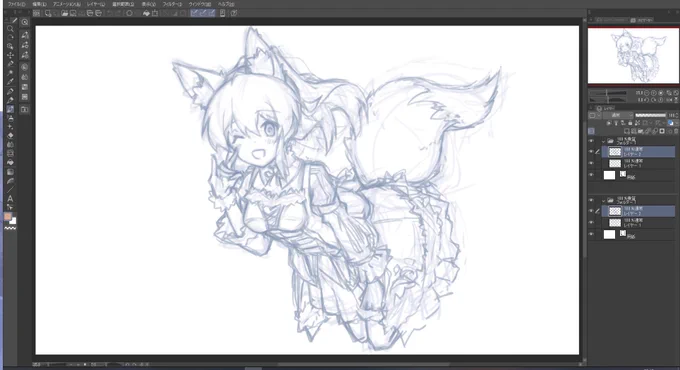Hide the upper folder in the layer list
680x370 pixels.
(x=591, y=141)
